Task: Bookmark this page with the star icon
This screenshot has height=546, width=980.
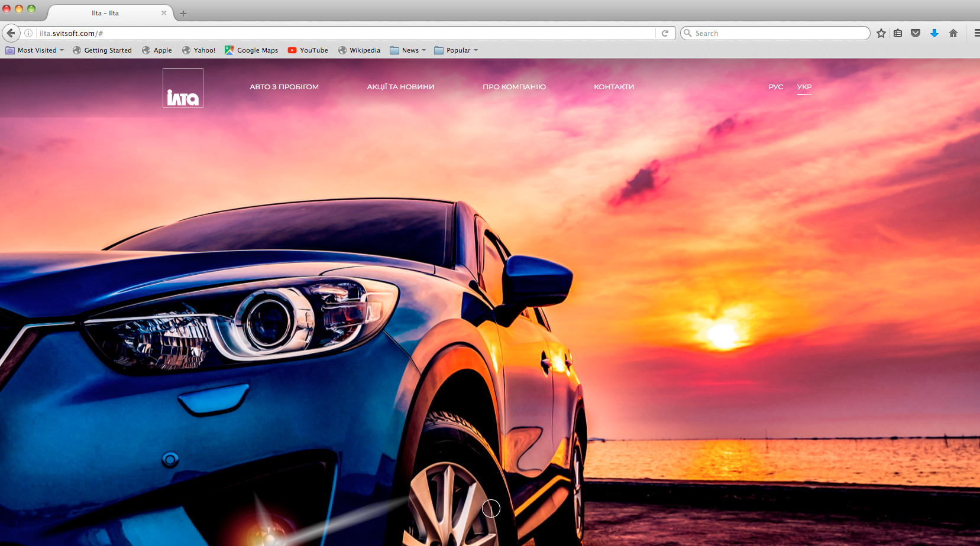Action: coord(881,33)
